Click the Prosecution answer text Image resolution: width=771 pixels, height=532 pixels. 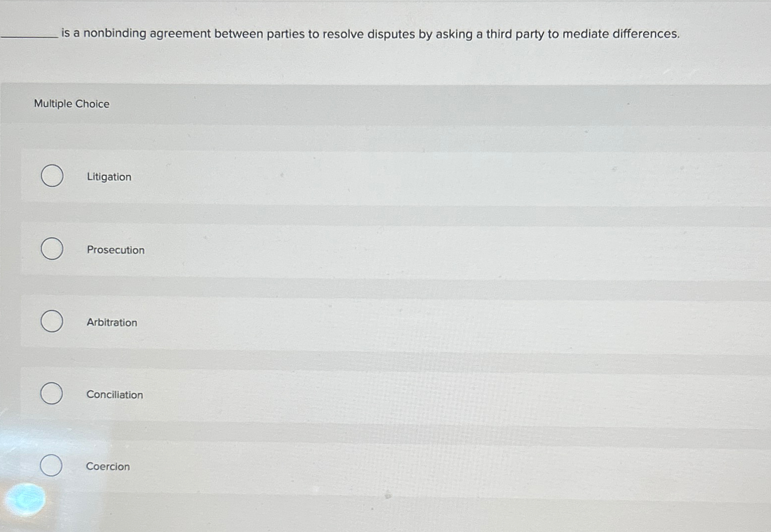click(116, 250)
